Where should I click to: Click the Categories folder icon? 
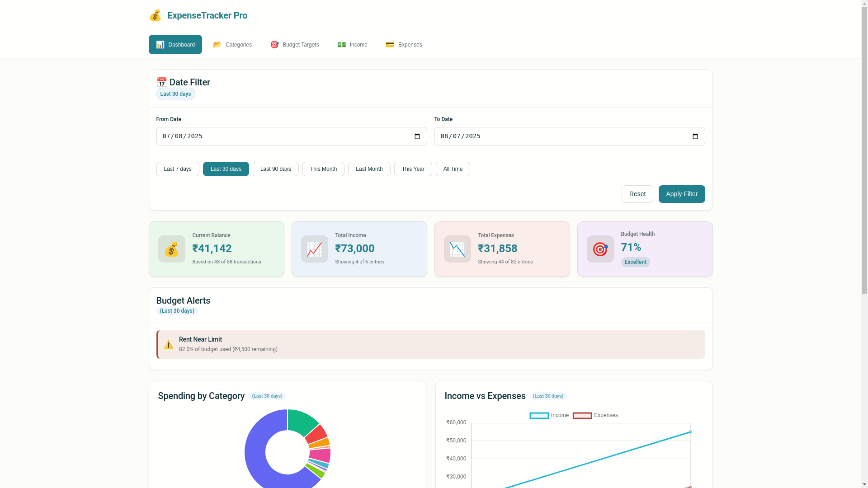[x=217, y=45]
